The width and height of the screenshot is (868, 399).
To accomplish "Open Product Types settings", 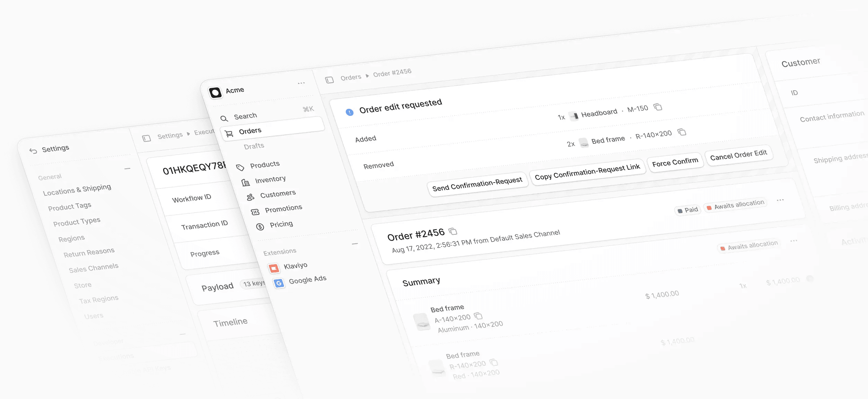I will click(76, 222).
